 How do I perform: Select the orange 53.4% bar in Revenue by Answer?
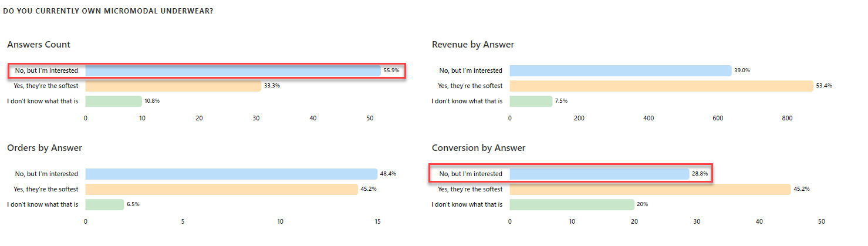tap(661, 86)
